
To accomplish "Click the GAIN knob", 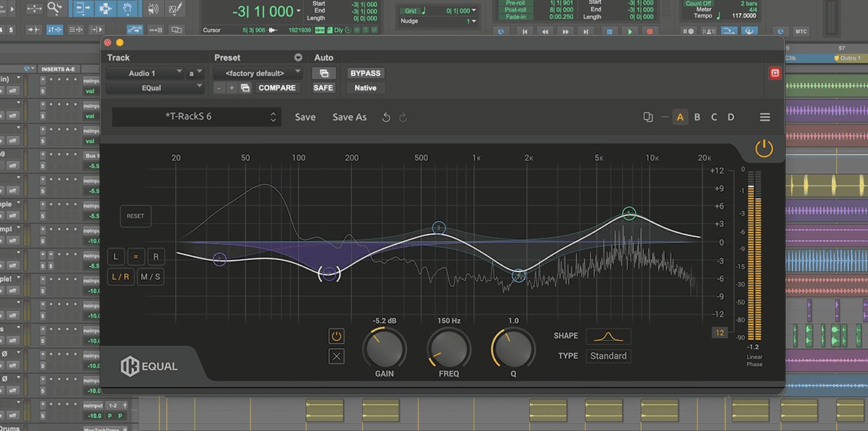I will point(384,347).
